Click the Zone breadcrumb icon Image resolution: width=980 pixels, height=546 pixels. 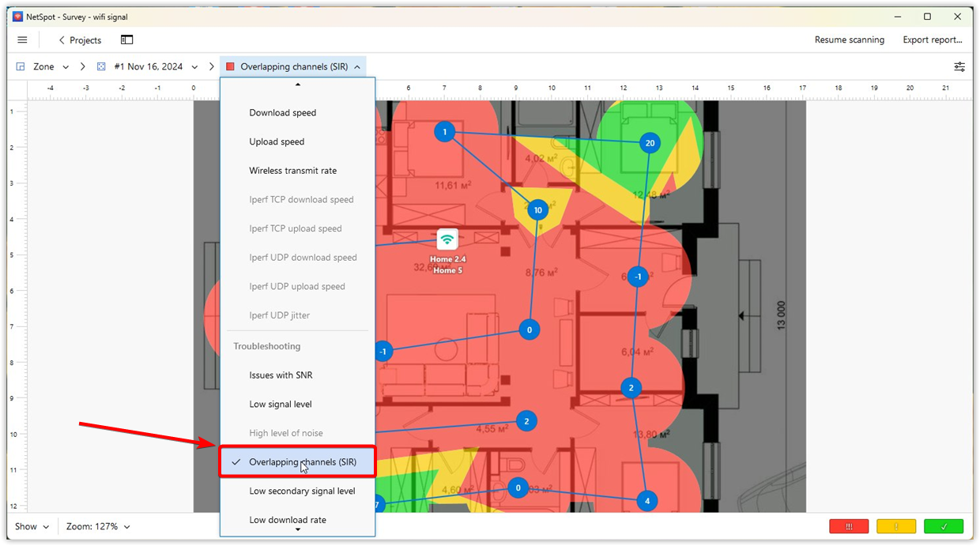coord(20,66)
